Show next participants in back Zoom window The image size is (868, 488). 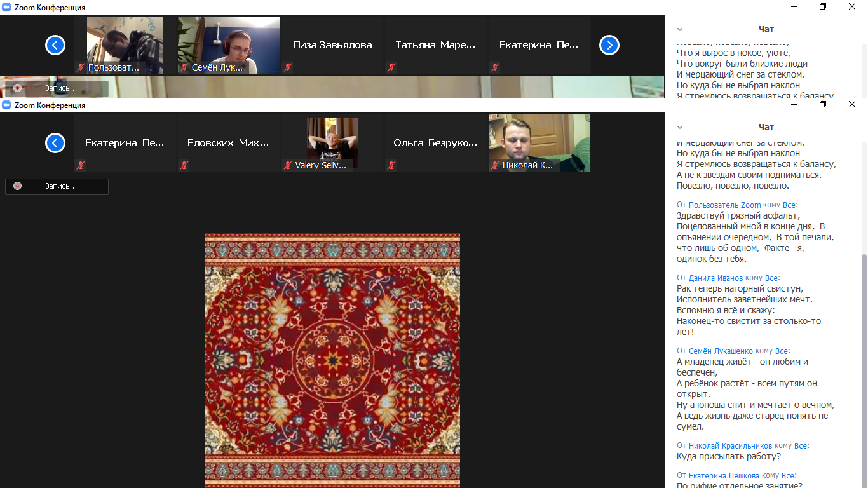[x=609, y=45]
